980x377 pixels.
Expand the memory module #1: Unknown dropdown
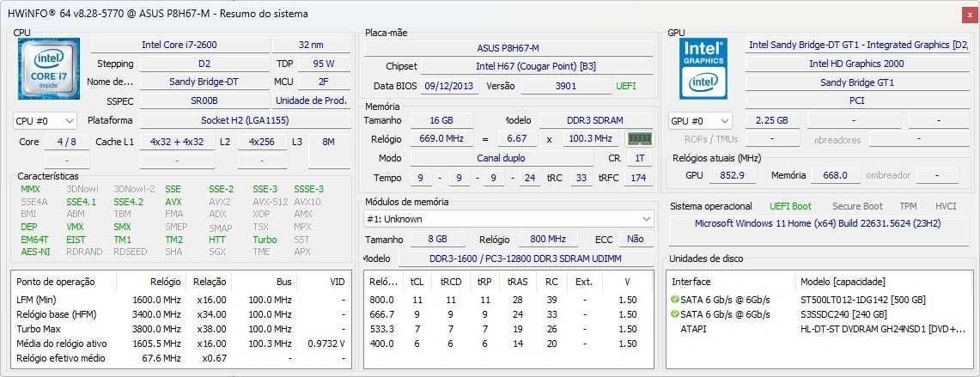[508, 219]
